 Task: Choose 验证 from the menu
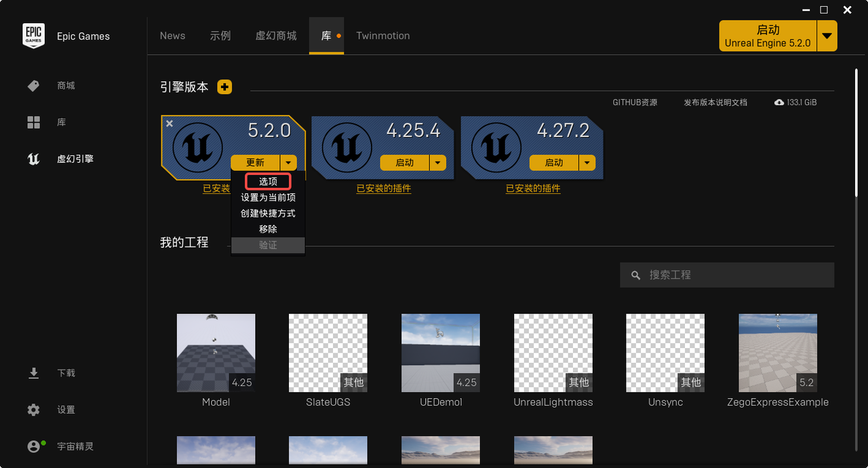(x=268, y=245)
